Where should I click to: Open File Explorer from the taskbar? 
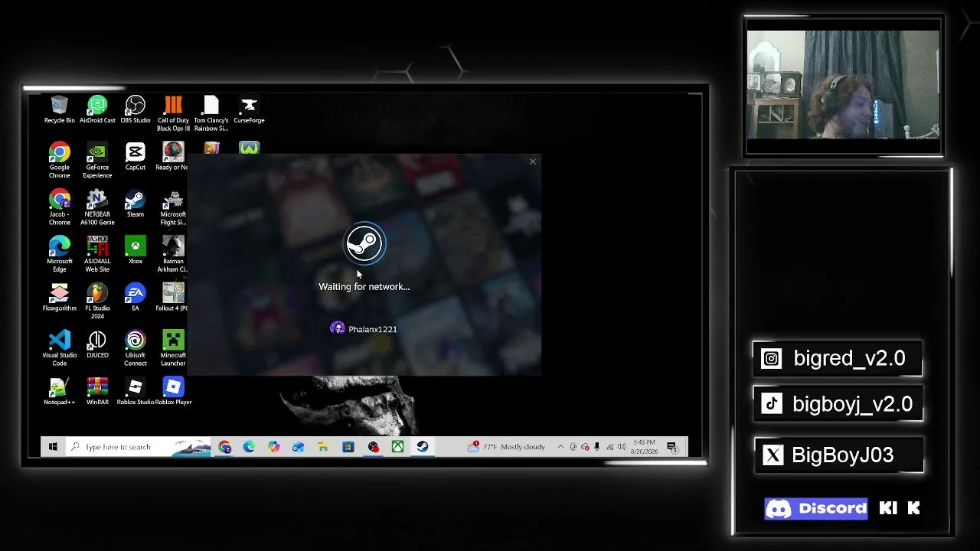click(323, 447)
